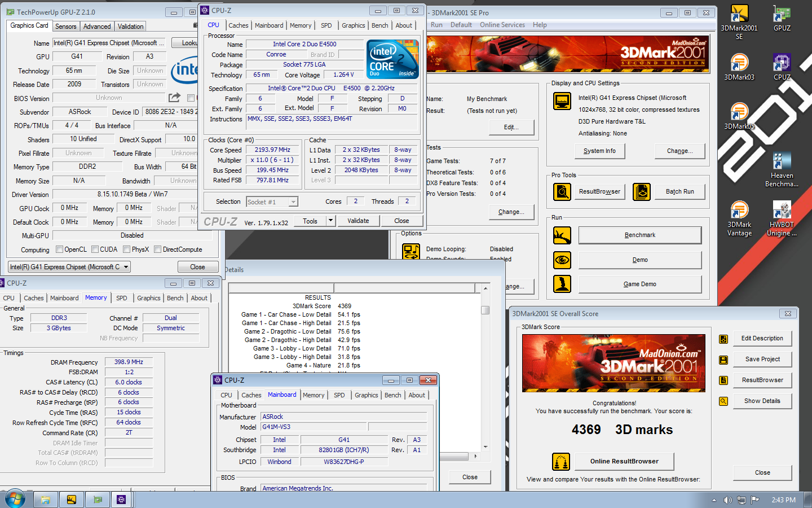This screenshot has height=508, width=812.
Task: Open 3DMark2001 SE desktop shortcut
Action: point(739,23)
